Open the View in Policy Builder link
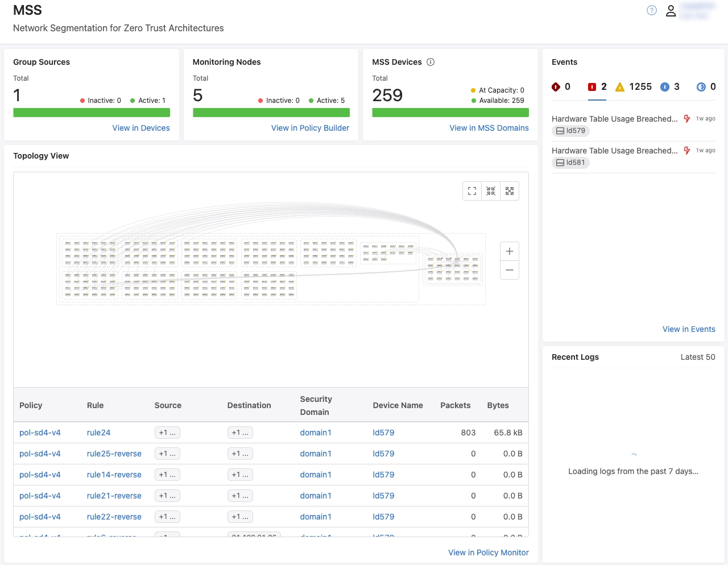 pos(310,128)
